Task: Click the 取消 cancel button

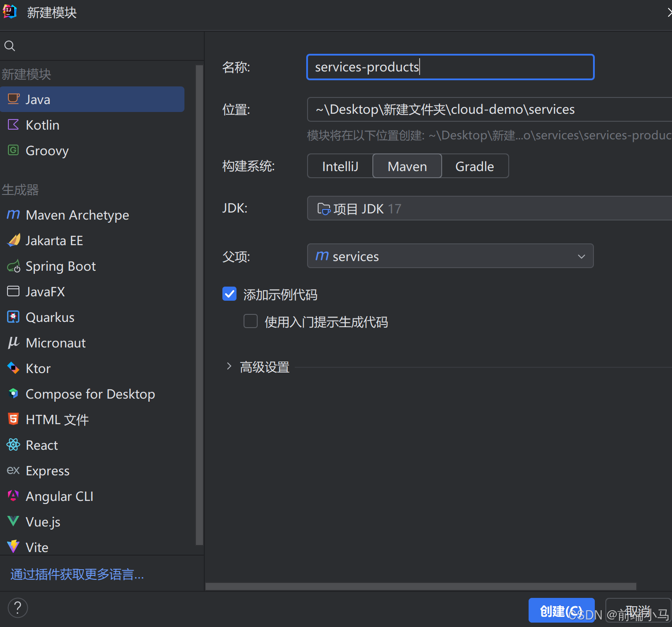Action: 638,610
